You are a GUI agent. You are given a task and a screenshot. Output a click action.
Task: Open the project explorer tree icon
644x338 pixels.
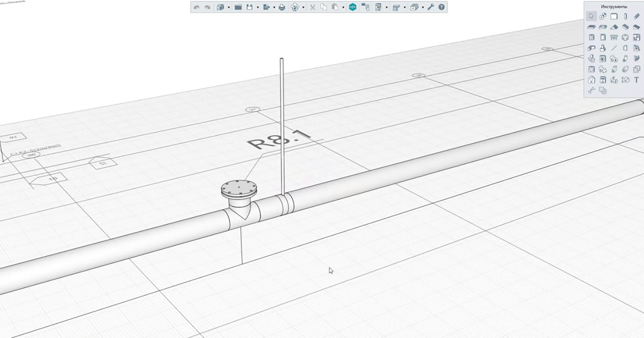click(365, 7)
